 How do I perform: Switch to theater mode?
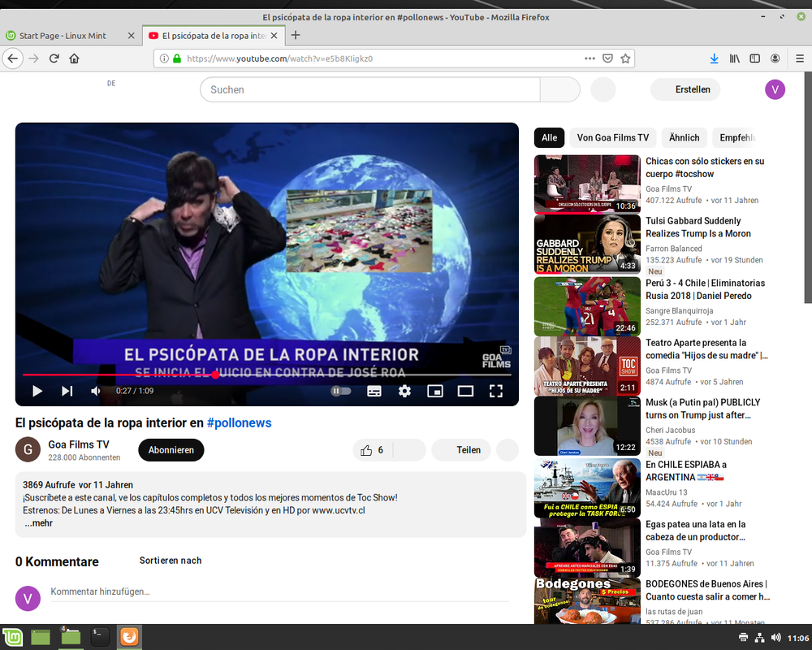coord(465,391)
